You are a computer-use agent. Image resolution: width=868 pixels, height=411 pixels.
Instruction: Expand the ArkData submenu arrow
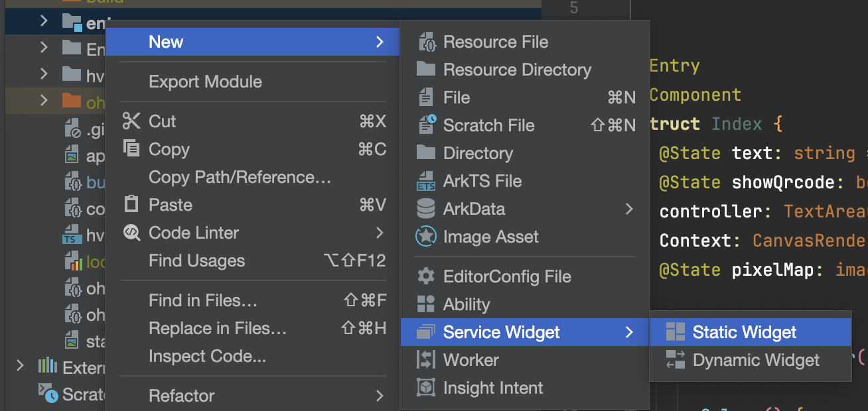click(629, 209)
